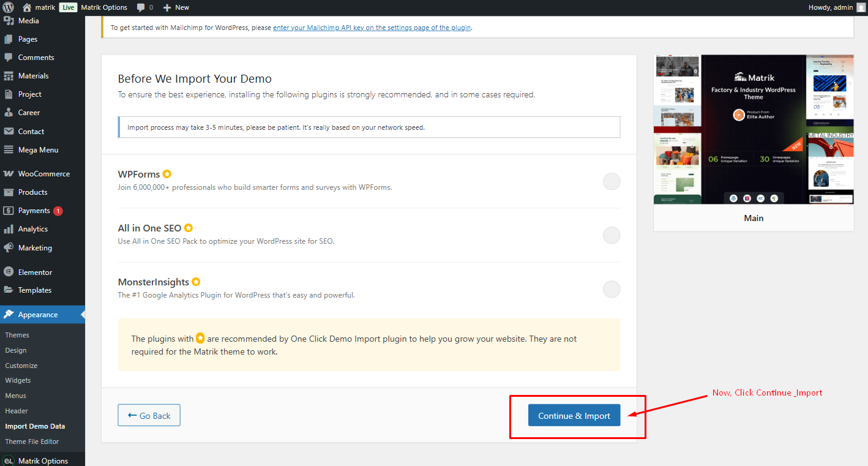Click the Templates folder icon
This screenshot has width=868, height=466.
(x=9, y=290)
